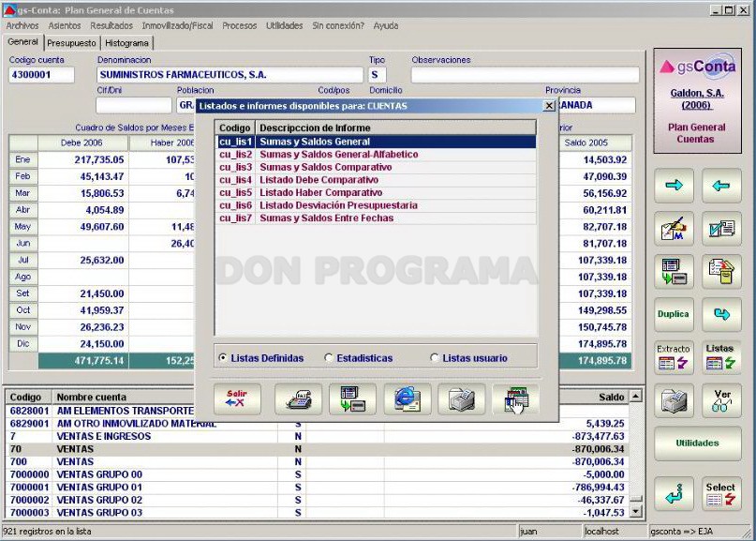Click the printer icon in dialog toolbar
The height and width of the screenshot is (541, 756).
point(462,399)
